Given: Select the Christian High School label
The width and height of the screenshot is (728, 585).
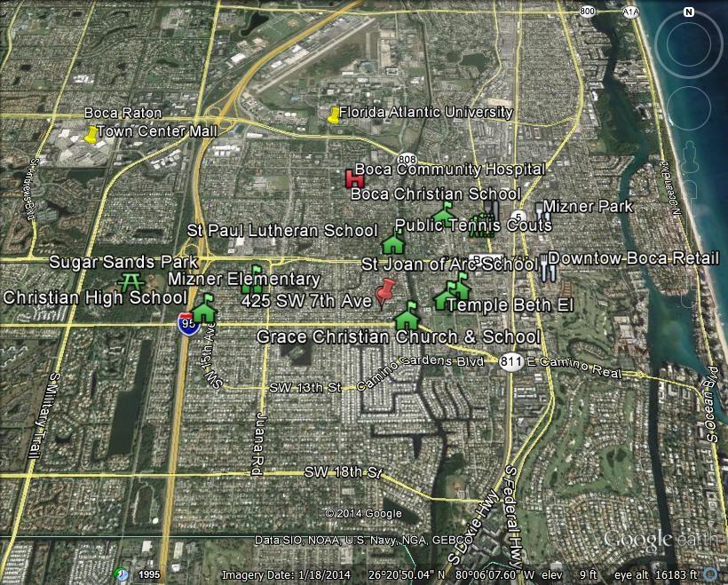Looking at the screenshot, I should point(95,297).
